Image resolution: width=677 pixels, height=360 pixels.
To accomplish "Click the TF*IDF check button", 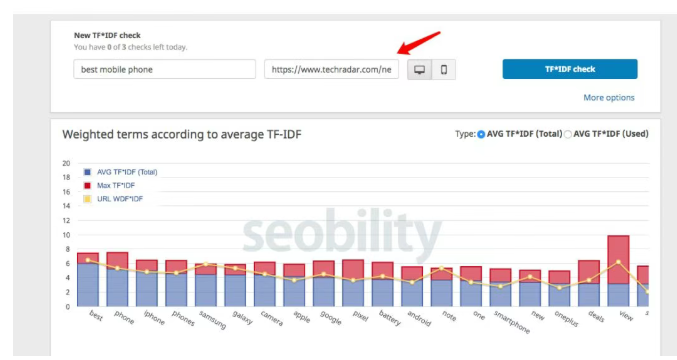I will tap(570, 69).
